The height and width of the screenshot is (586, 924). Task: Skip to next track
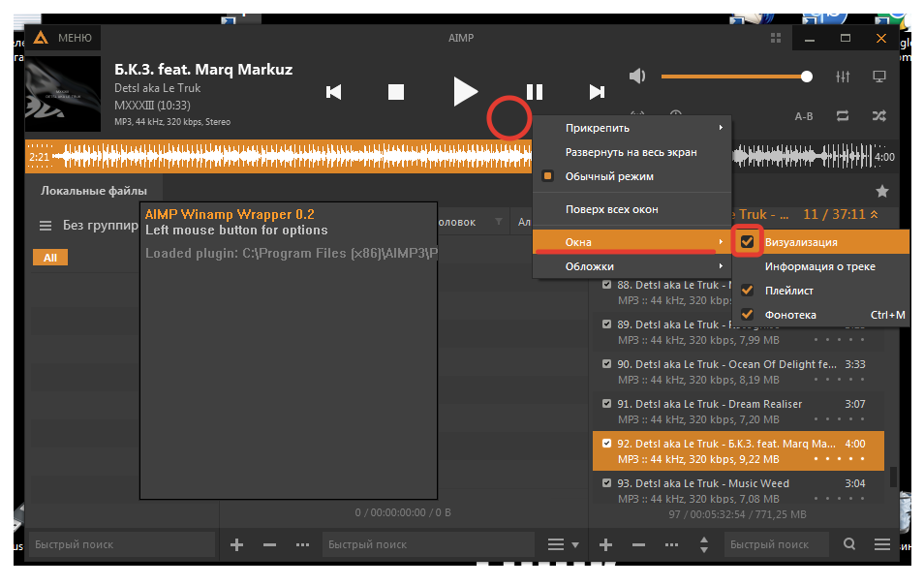tap(597, 92)
